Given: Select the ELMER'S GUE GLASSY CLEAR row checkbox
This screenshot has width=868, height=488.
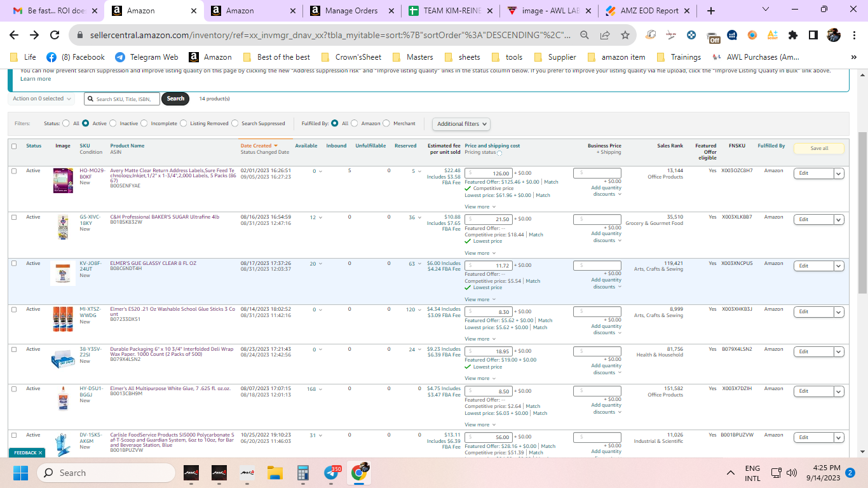Looking at the screenshot, I should pos(14,263).
